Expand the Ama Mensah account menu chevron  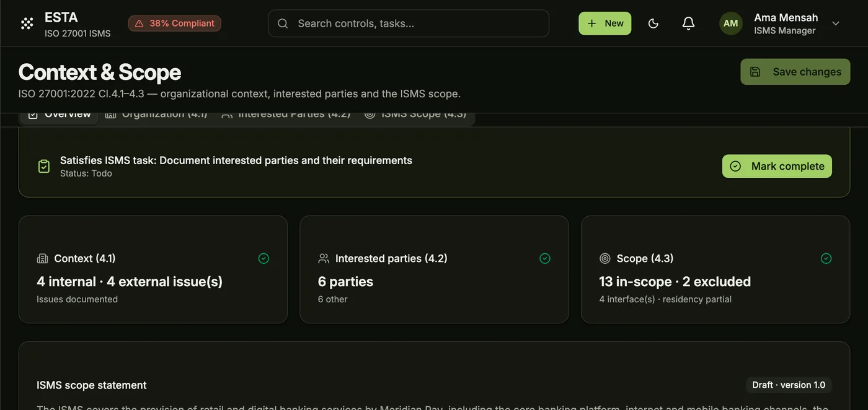tap(836, 24)
